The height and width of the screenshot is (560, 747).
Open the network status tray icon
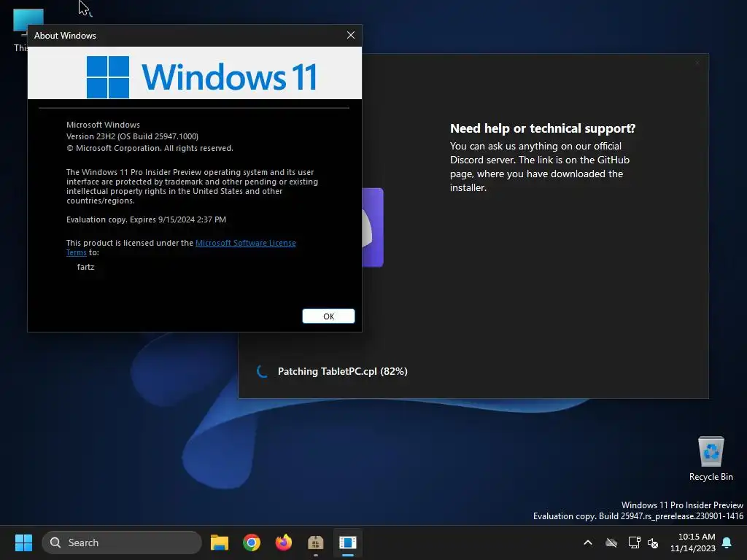634,542
